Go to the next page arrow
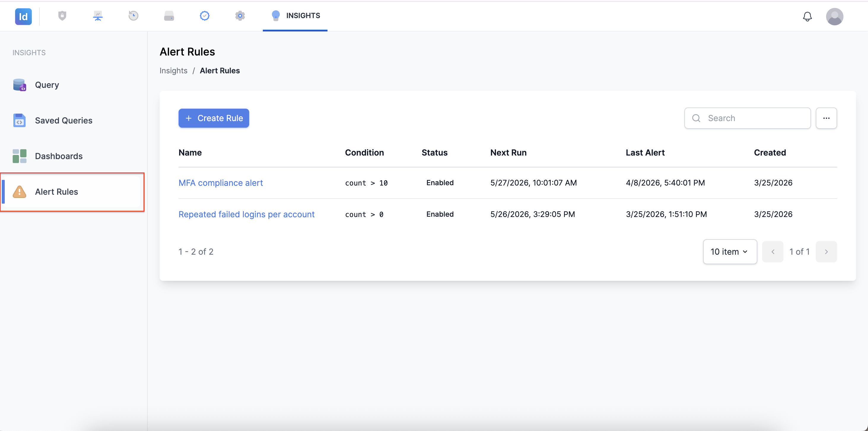The height and width of the screenshot is (431, 868). click(826, 252)
